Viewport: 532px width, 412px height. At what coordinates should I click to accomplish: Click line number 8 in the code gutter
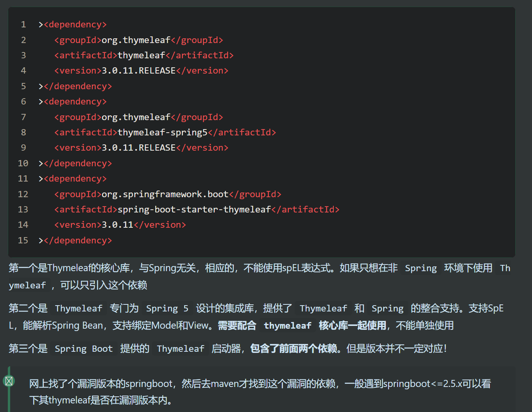pos(23,133)
